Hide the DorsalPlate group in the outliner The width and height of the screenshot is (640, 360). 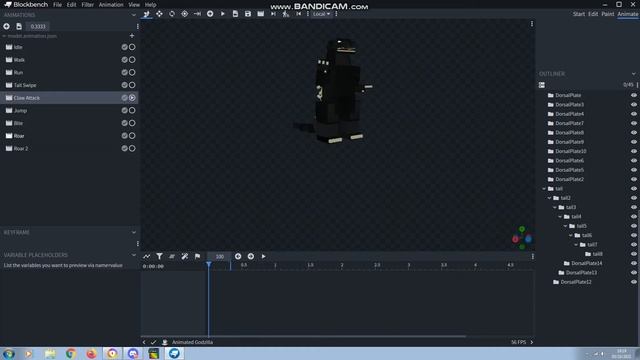pyautogui.click(x=633, y=95)
